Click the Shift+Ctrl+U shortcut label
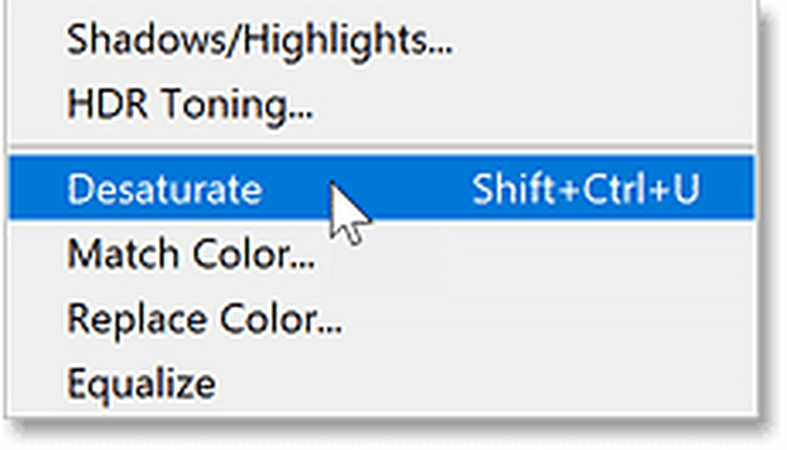 [x=585, y=190]
